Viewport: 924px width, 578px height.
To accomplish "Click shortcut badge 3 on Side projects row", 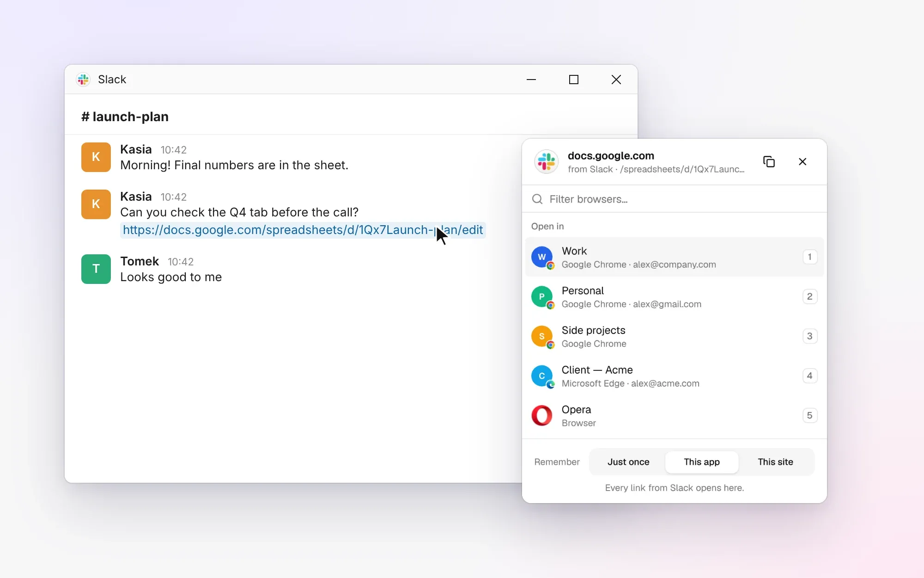I will pos(809,337).
